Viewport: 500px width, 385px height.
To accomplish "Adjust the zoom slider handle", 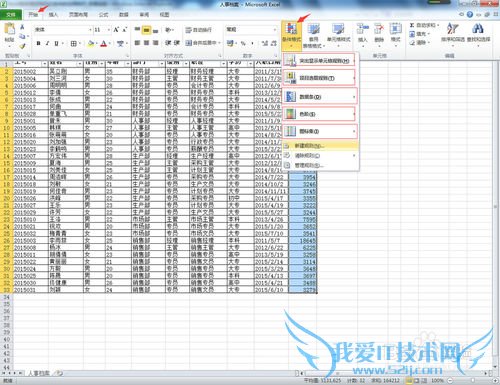I will [x=472, y=380].
